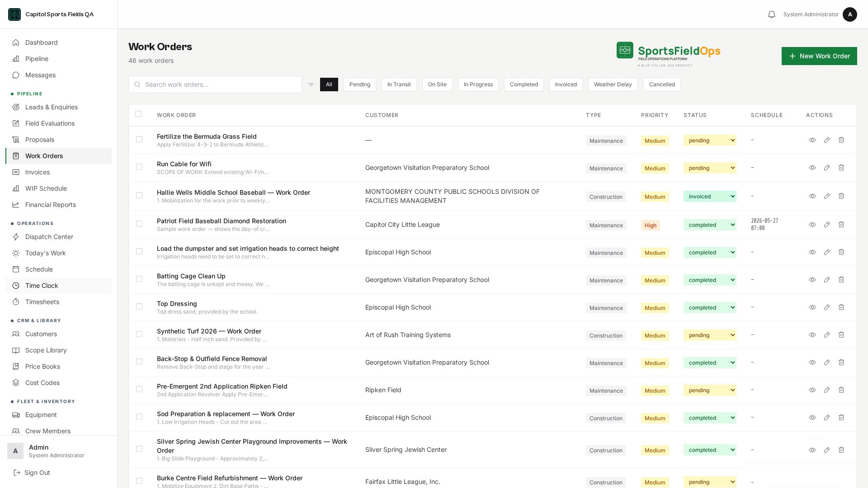Focus the Search work orders field
Viewport: 868px width, 488px height.
(215, 84)
